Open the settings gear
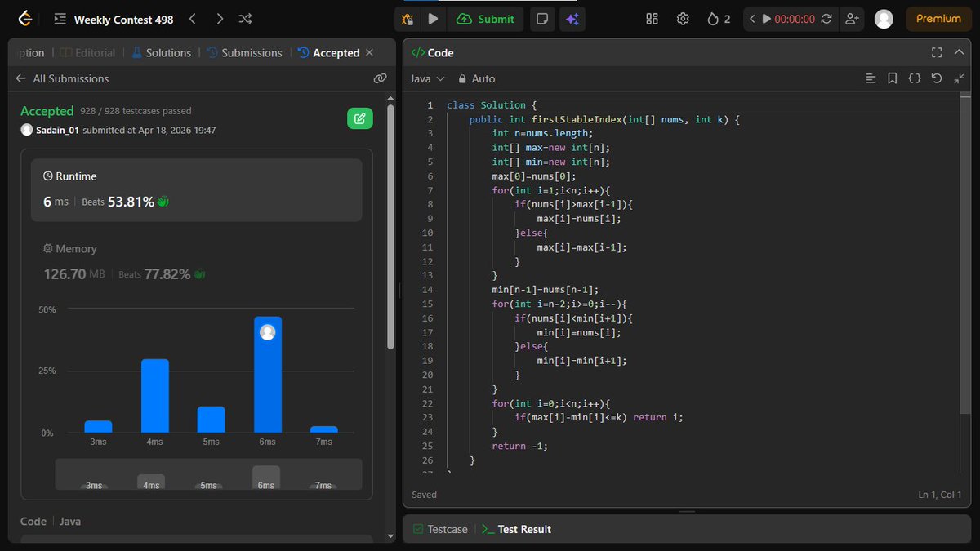 [x=684, y=19]
